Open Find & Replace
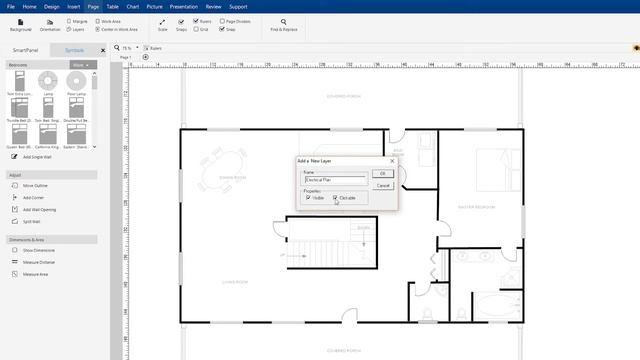Screen dimensions: 640x360 (284, 25)
